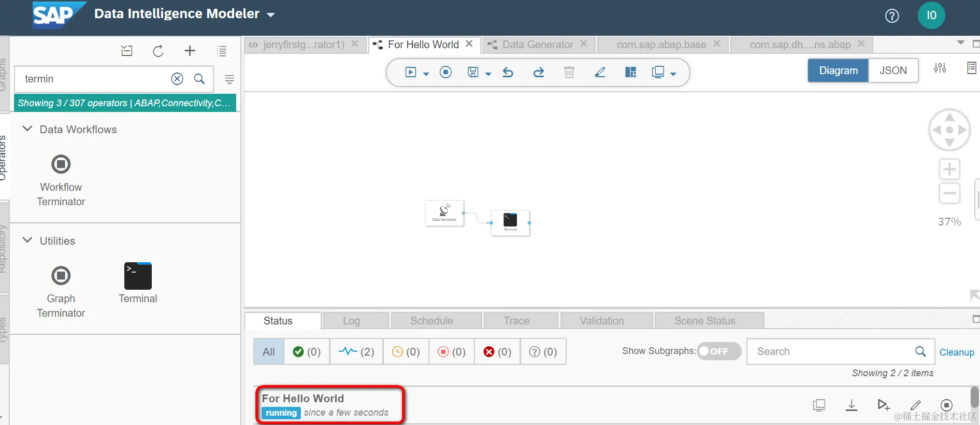980x425 pixels.
Task: Click the auto layout icon
Action: (x=630, y=72)
